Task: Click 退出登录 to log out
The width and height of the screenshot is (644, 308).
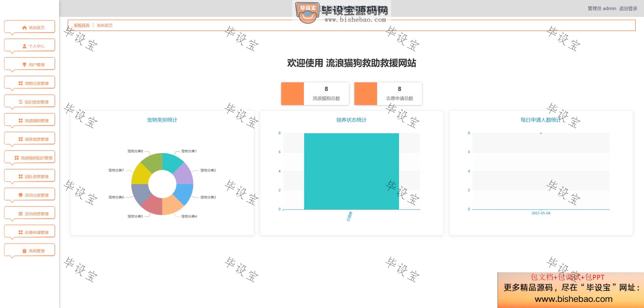Action: click(628, 9)
